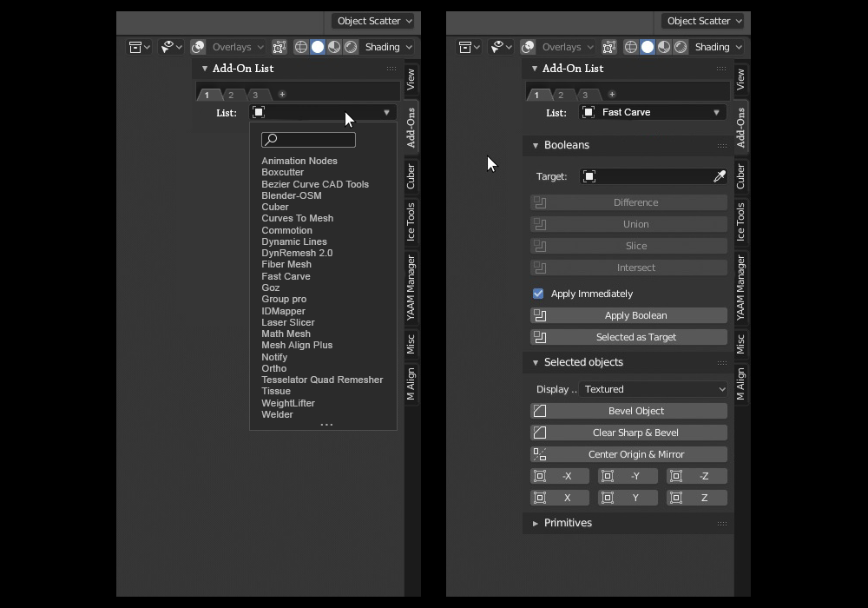
Task: Select solid shading in the right screenshot
Action: click(648, 47)
